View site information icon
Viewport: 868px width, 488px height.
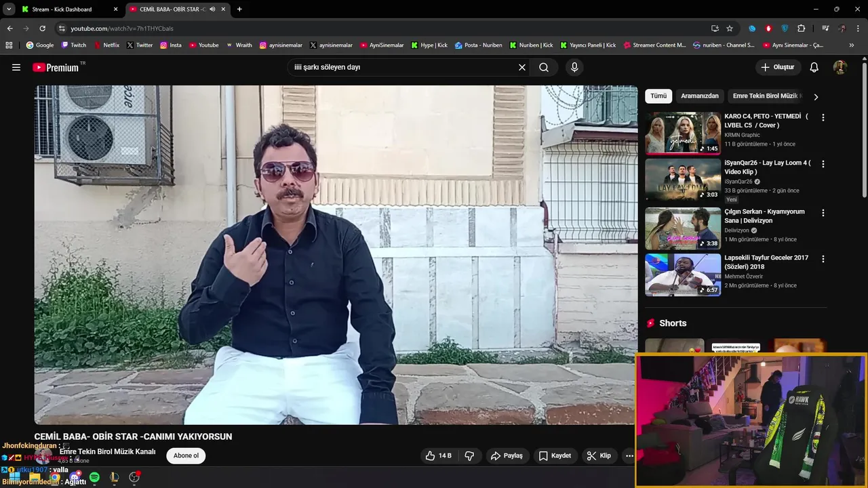(x=61, y=28)
